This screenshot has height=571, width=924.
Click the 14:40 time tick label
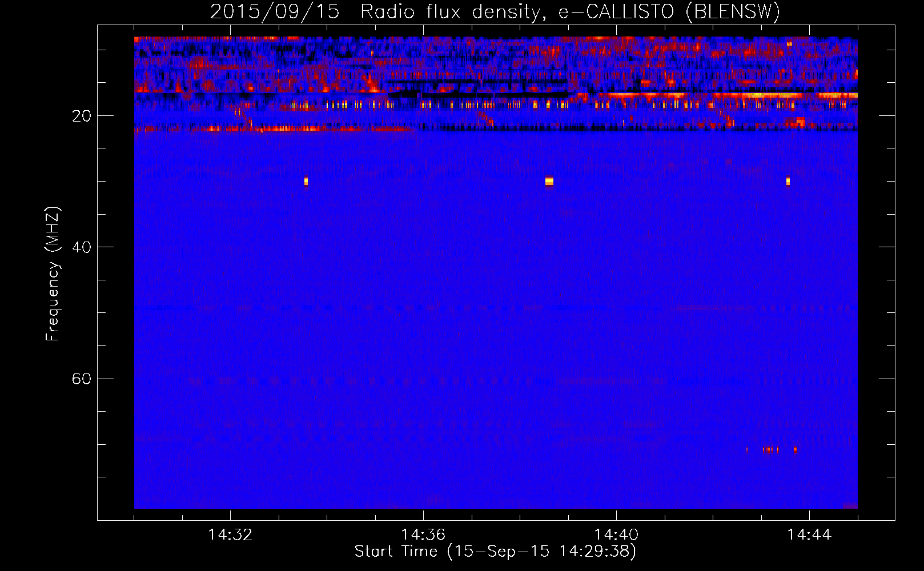click(616, 535)
